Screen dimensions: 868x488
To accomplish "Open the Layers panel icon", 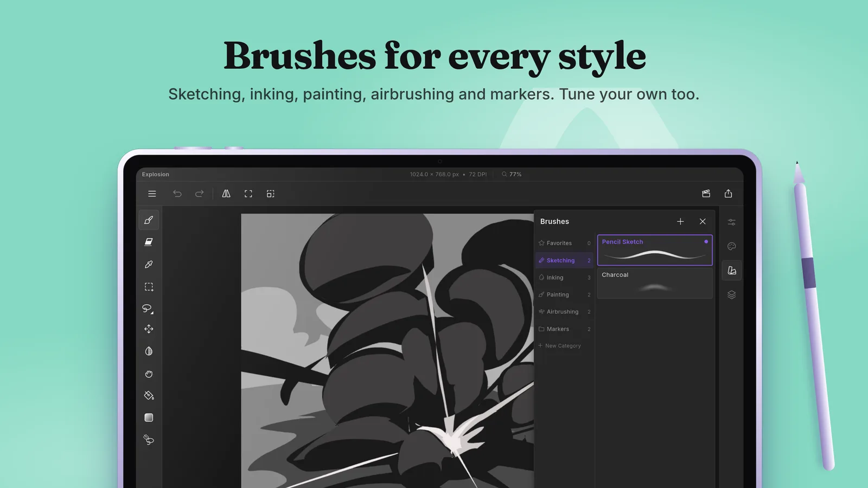I will pos(731,294).
